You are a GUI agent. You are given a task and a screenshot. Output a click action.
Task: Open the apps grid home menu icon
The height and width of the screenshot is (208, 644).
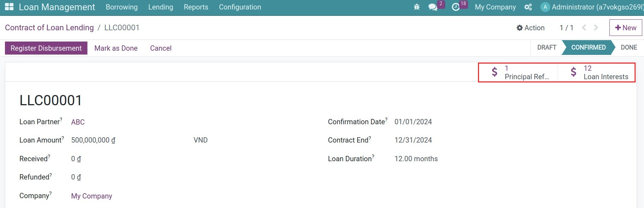click(9, 7)
